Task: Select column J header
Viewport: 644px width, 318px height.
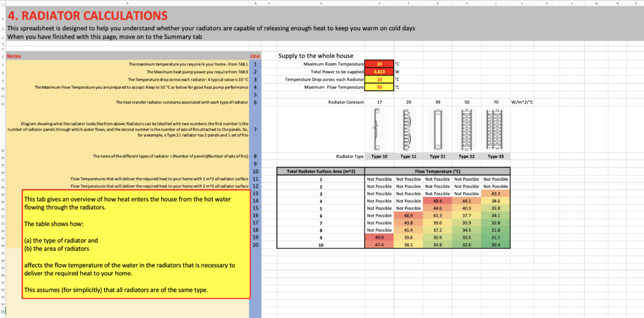Action: click(522, 3)
